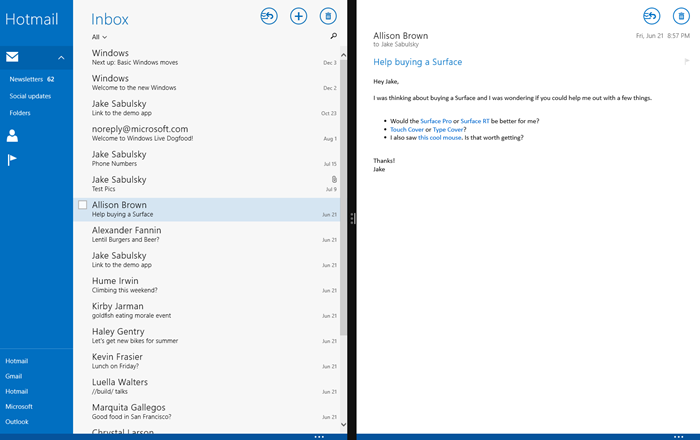The width and height of the screenshot is (700, 440).
Task: Click attachment paperclip on Test Pics email
Action: click(x=334, y=179)
